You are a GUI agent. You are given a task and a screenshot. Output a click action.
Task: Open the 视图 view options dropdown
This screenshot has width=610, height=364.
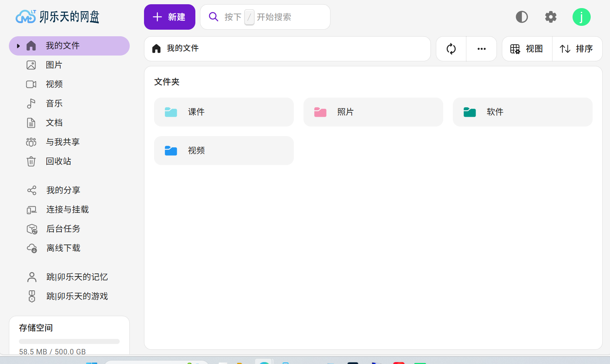(x=527, y=49)
